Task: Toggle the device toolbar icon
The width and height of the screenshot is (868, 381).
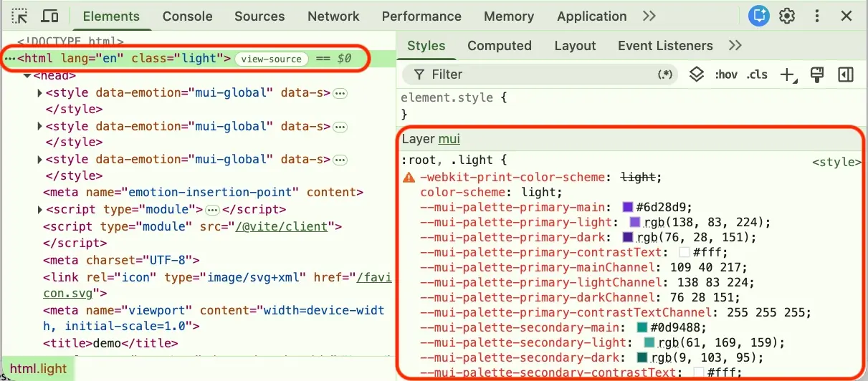Action: pyautogui.click(x=49, y=16)
